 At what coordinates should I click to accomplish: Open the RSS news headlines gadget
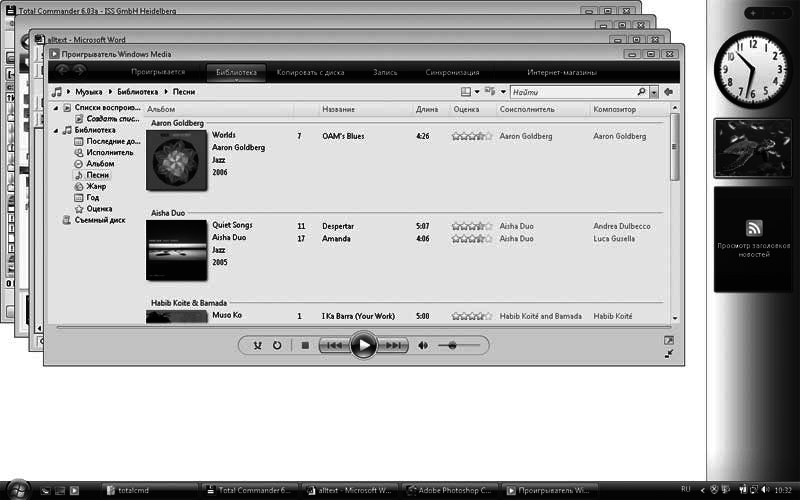[753, 239]
